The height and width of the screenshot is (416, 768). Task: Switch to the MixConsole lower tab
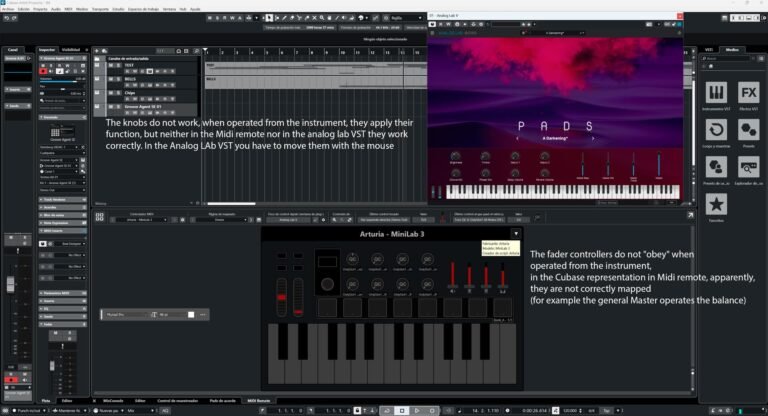coord(113,401)
